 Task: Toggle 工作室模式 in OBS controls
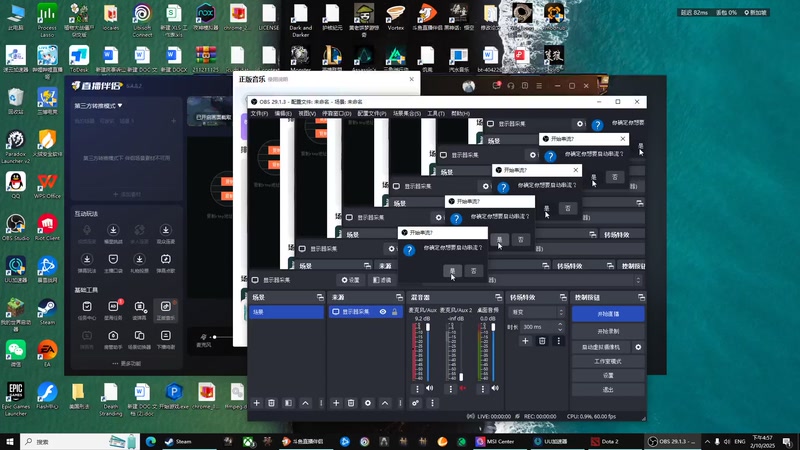point(608,361)
